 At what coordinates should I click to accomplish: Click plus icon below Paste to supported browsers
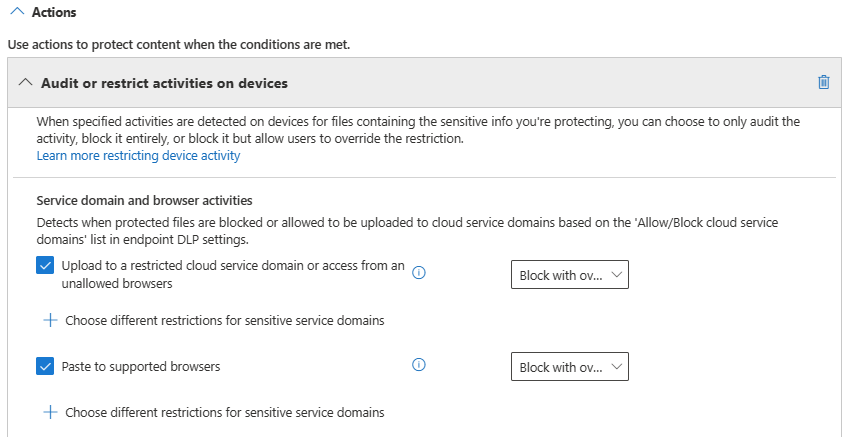[x=50, y=412]
